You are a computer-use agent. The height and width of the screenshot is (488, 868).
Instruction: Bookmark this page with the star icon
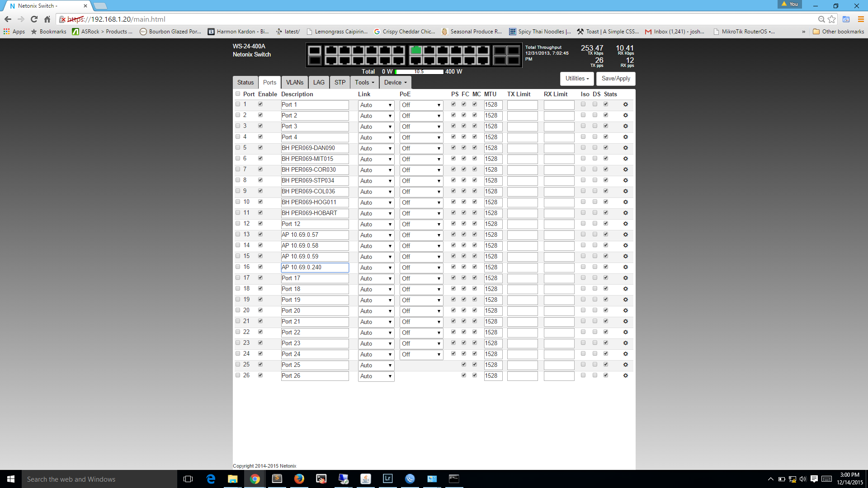point(832,19)
